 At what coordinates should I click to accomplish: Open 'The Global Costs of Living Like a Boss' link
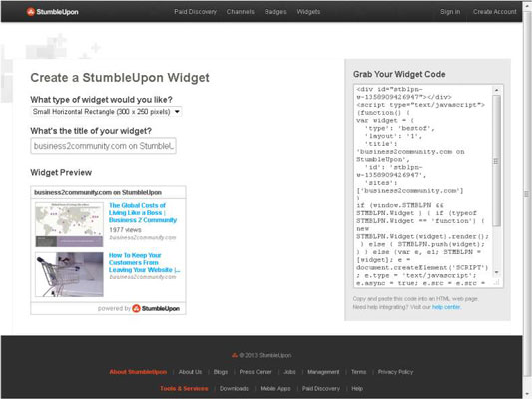(x=143, y=212)
